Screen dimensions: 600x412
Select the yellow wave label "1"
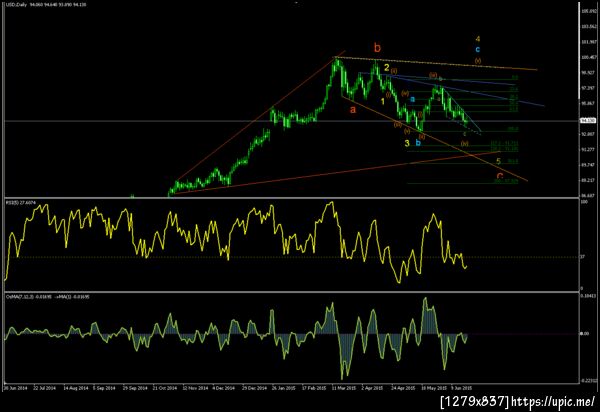pyautogui.click(x=382, y=101)
